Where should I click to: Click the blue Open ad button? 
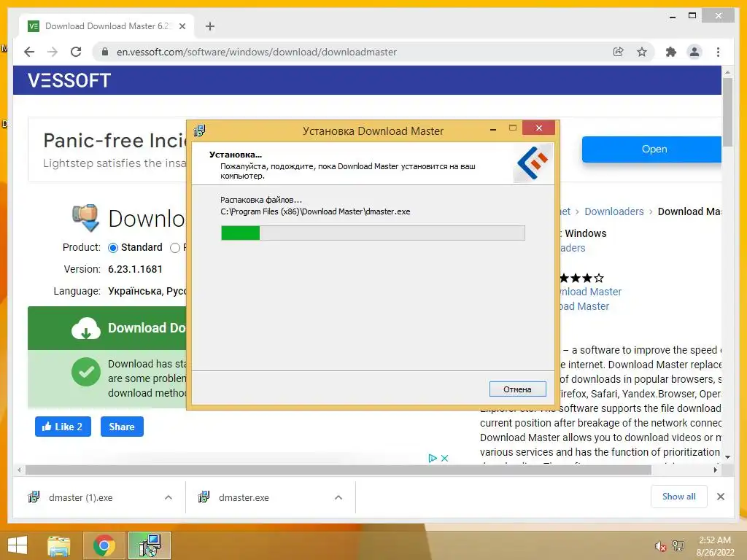click(x=651, y=149)
